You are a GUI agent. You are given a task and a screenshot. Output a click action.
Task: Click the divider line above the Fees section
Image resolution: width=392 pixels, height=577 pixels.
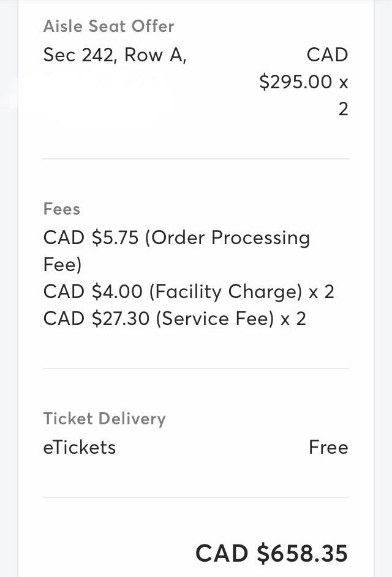(x=196, y=159)
